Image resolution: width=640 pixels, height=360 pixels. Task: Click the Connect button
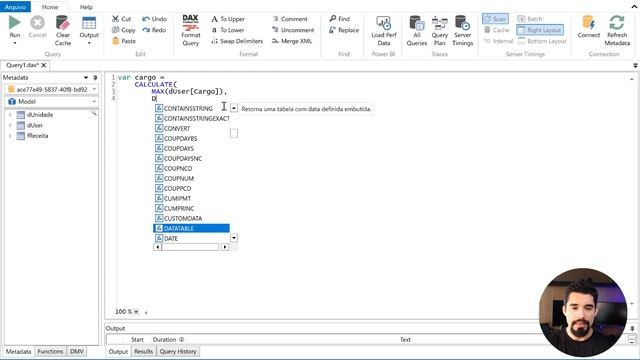[x=589, y=27]
